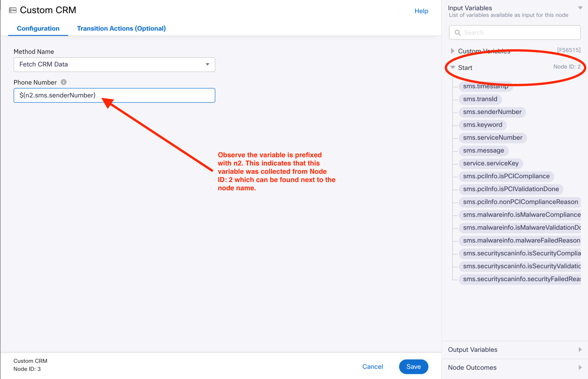Expand the Output Variables section
Screen dimensions: 588x379
pos(515,350)
